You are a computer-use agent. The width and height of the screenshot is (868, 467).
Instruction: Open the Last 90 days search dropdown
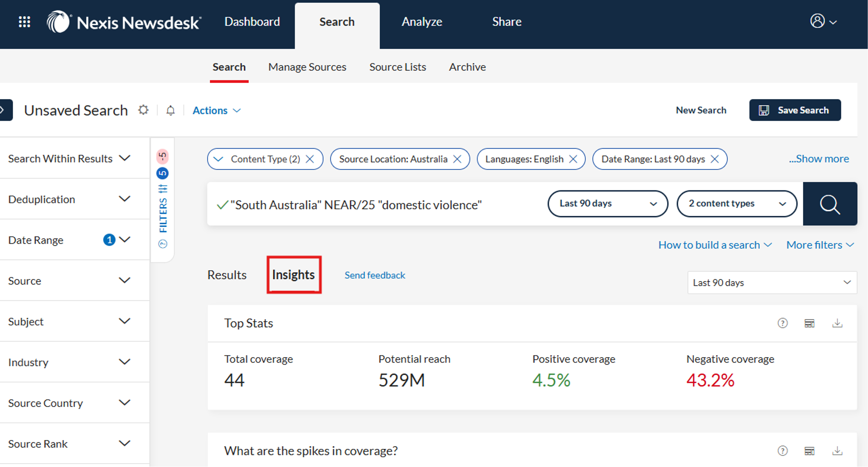point(608,204)
